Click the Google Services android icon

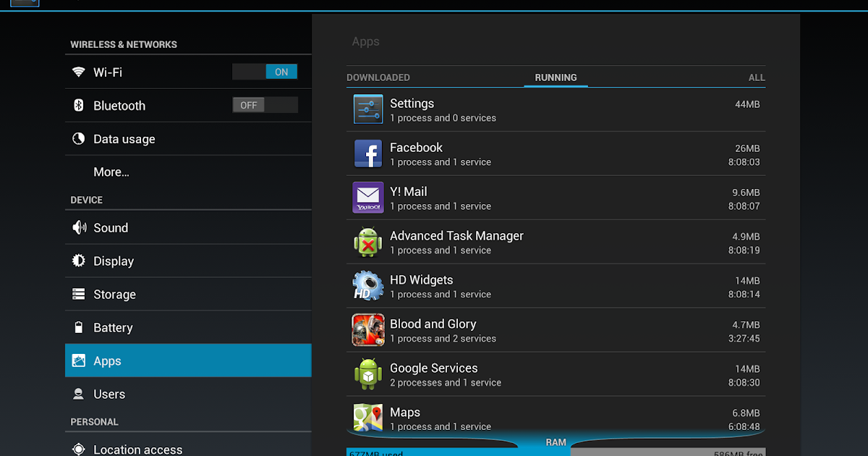368,374
